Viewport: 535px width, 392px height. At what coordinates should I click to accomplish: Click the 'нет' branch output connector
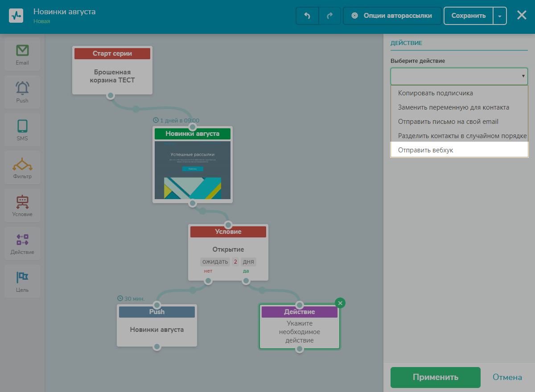(x=208, y=281)
